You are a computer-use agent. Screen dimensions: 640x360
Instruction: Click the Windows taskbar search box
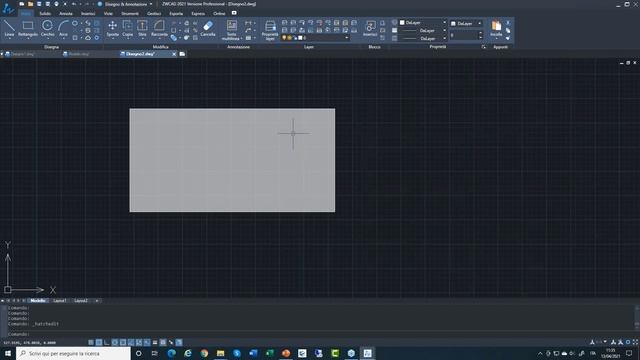(73, 353)
